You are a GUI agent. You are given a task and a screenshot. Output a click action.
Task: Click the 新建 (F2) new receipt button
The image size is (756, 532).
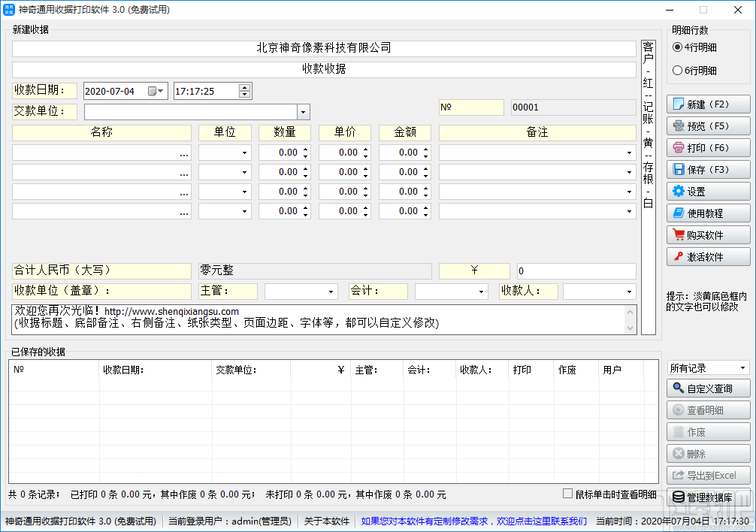click(x=708, y=104)
